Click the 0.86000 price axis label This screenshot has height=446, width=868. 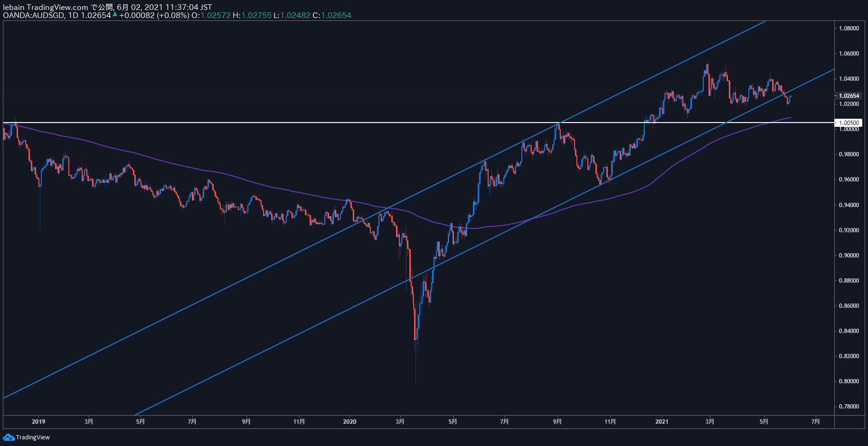[849, 306]
